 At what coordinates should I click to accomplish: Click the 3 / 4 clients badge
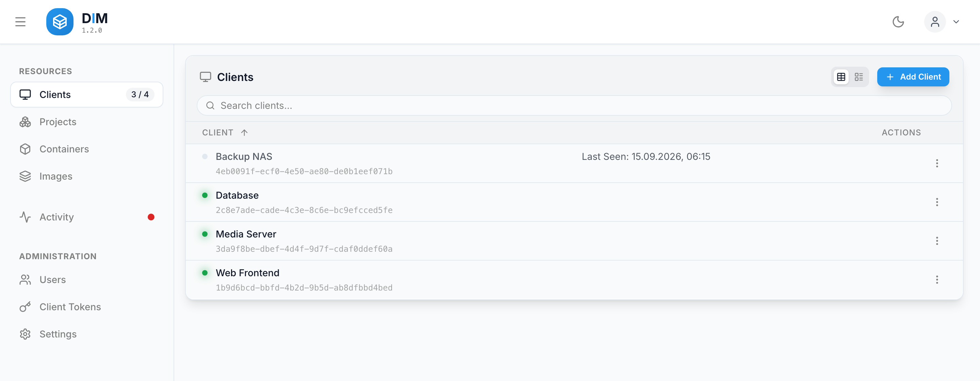[140, 94]
